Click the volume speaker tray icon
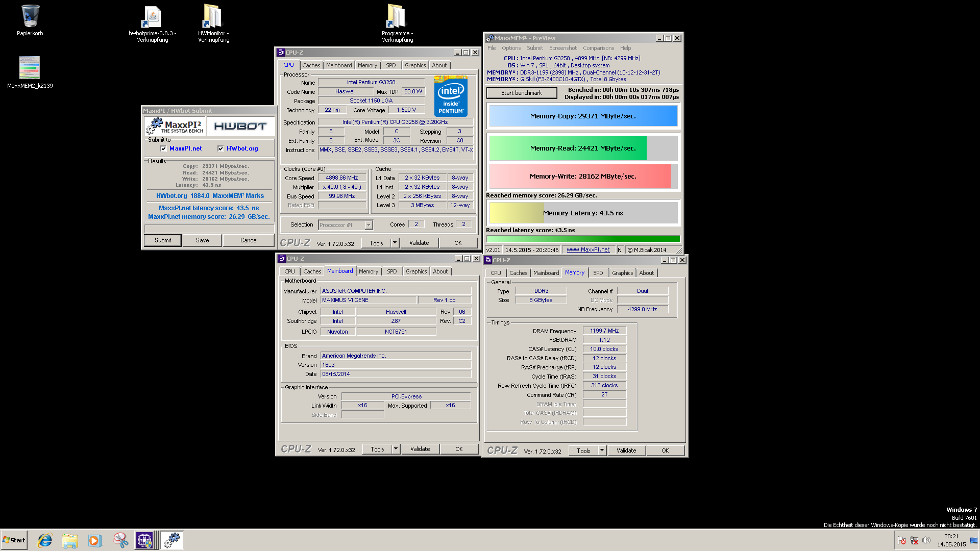Screen dimensions: 980x551 [x=926, y=540]
